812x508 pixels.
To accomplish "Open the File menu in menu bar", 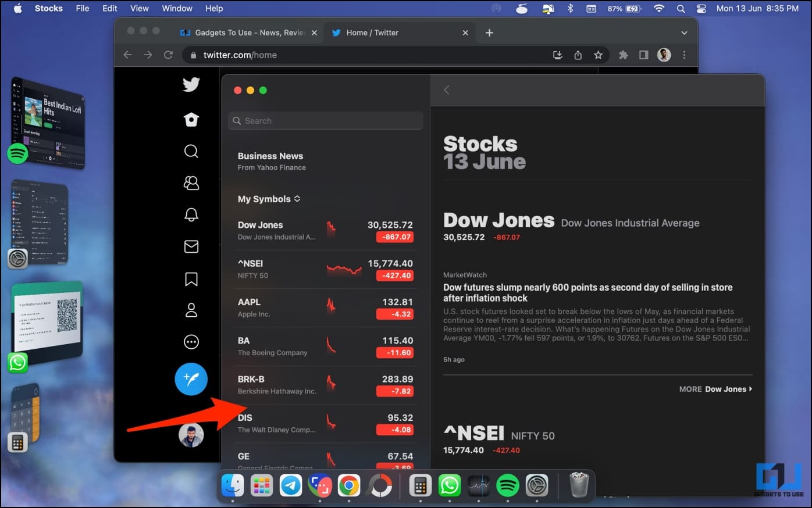I will coord(83,8).
